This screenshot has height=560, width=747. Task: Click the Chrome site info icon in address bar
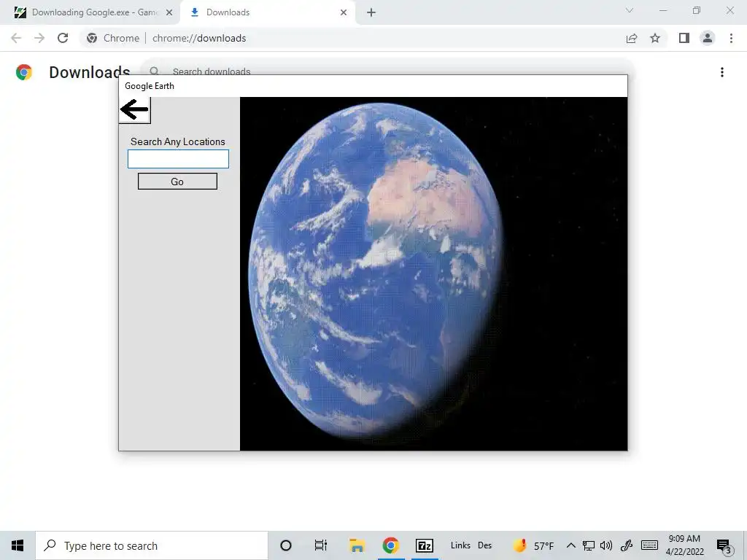(x=92, y=38)
